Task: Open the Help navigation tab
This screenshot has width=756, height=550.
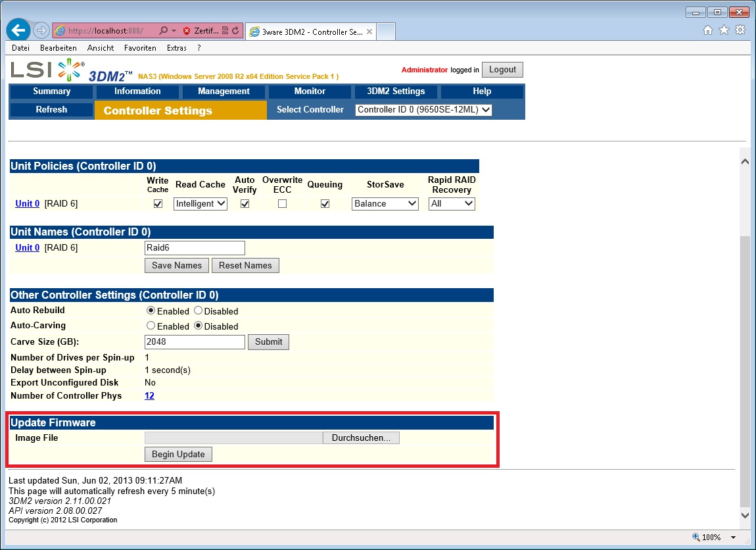Action: pyautogui.click(x=482, y=91)
